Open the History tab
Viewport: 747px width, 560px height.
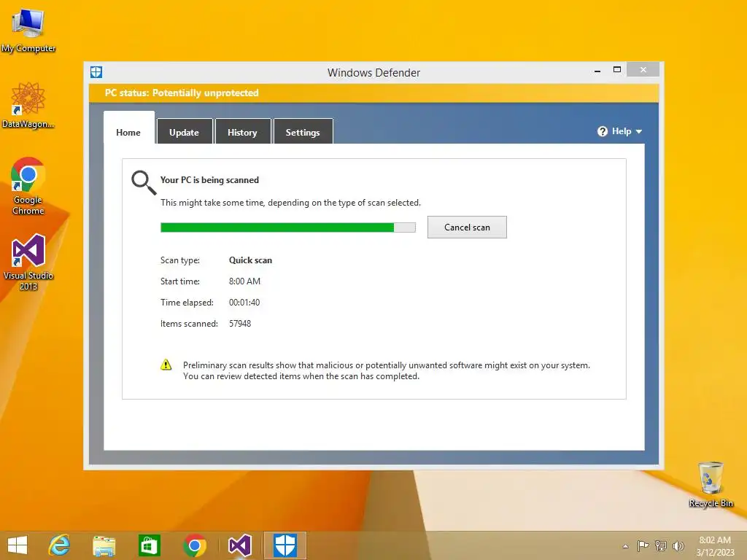[243, 131]
